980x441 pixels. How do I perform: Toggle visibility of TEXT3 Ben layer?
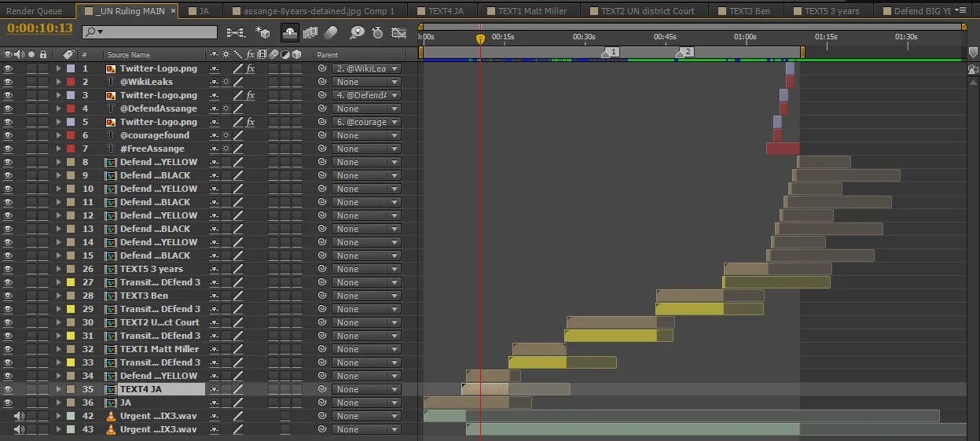[9, 296]
